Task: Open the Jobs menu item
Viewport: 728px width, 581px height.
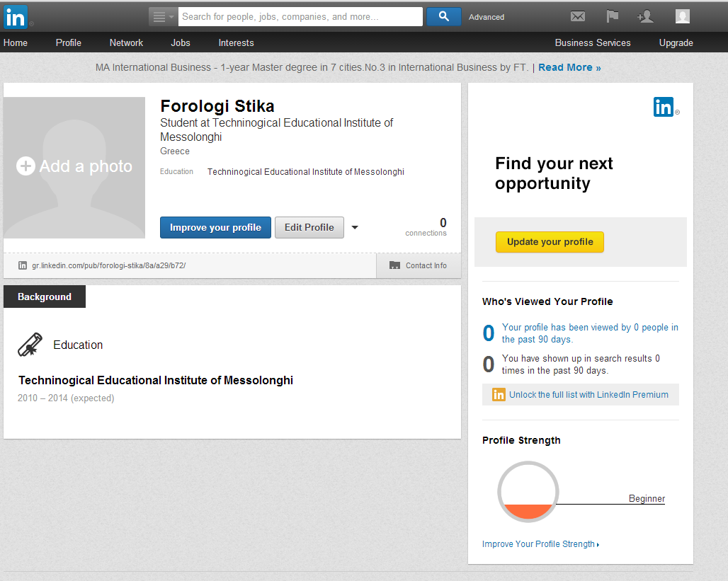Action: click(x=180, y=42)
